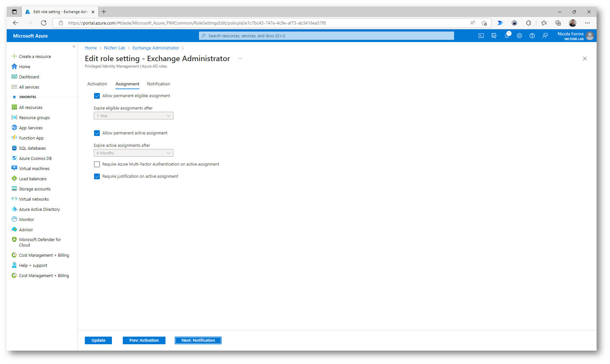Add this page to favorites icon

click(x=484, y=23)
